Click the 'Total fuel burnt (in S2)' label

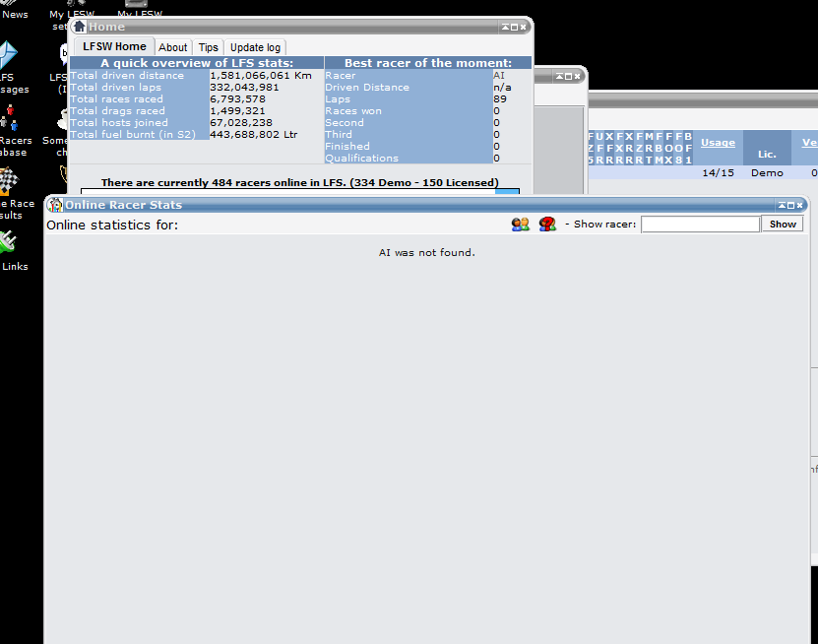pyautogui.click(x=133, y=135)
